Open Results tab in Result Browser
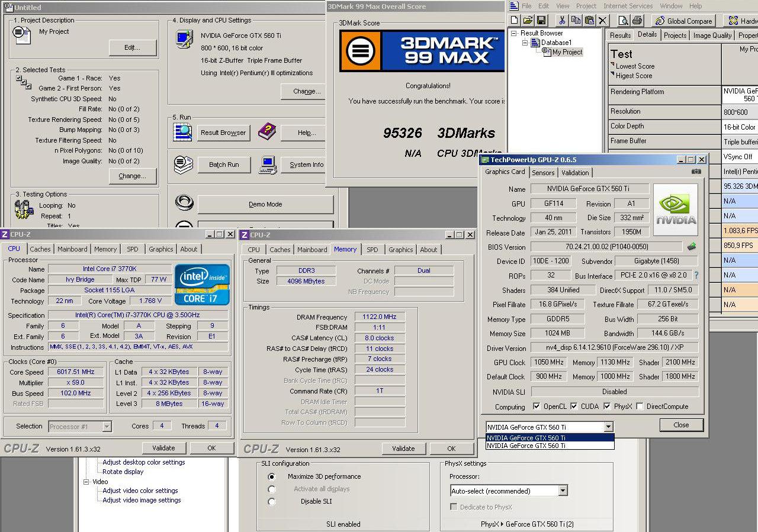Viewport: 758px width, 532px height. [620, 36]
